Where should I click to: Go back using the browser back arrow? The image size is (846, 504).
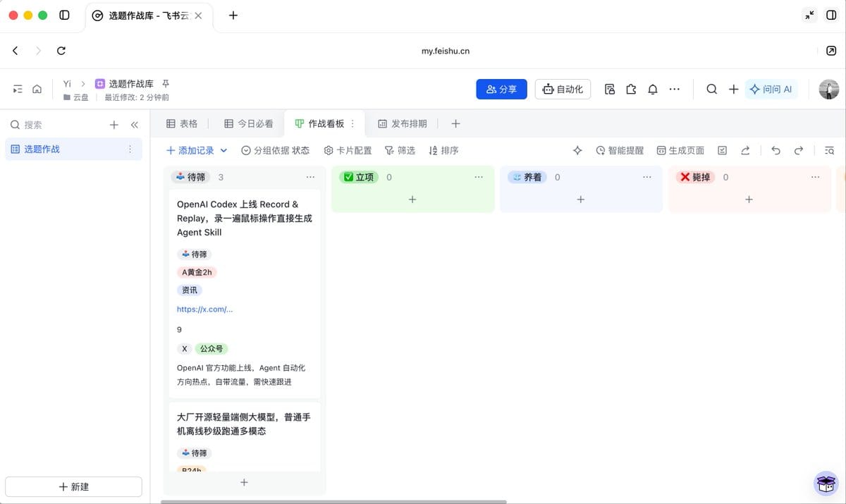[x=16, y=51]
